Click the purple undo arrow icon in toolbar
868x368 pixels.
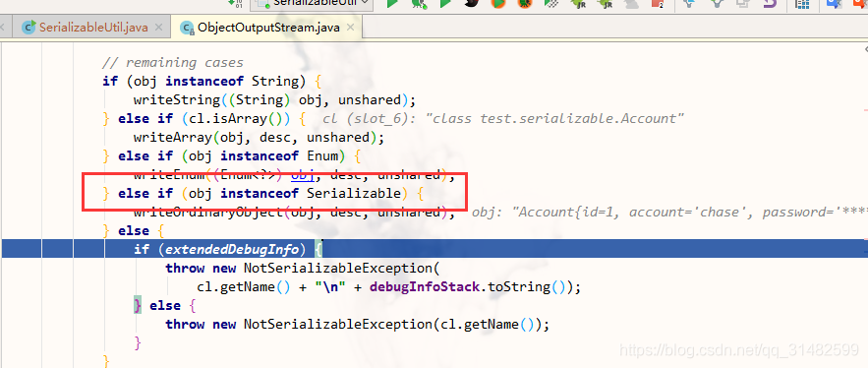coord(770,3)
